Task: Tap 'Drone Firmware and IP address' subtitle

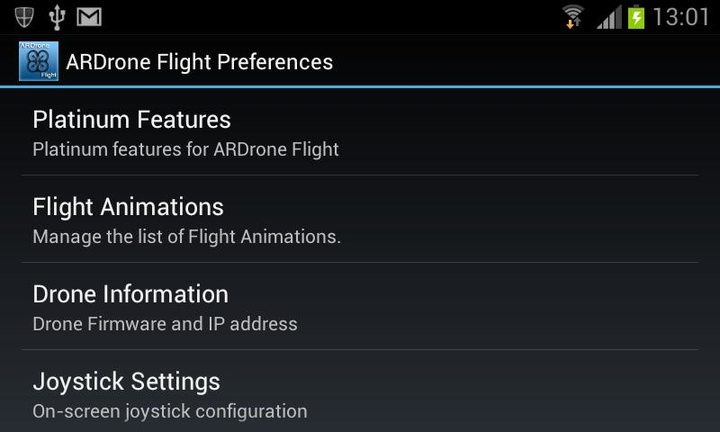Action: click(x=165, y=324)
